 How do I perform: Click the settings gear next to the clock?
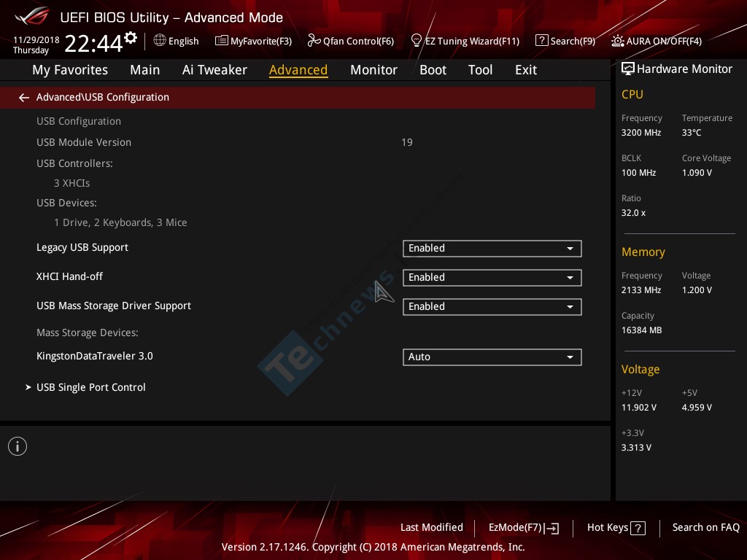pos(131,38)
